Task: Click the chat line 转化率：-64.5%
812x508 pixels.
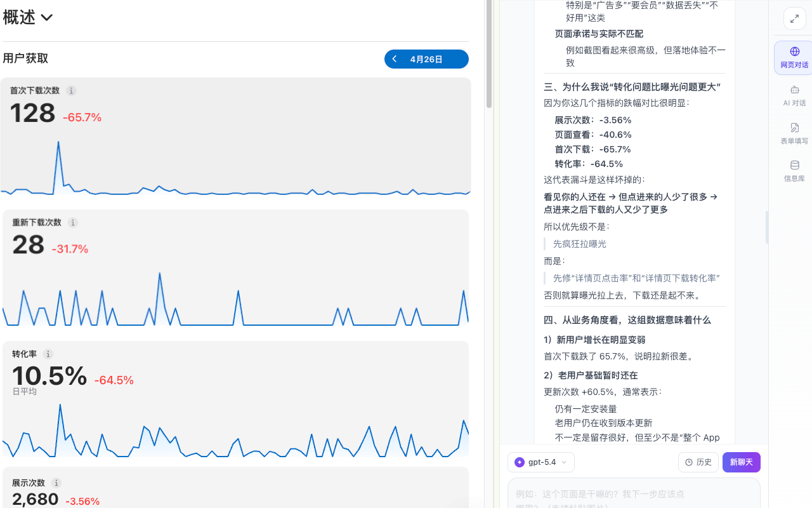Action: pyautogui.click(x=589, y=164)
